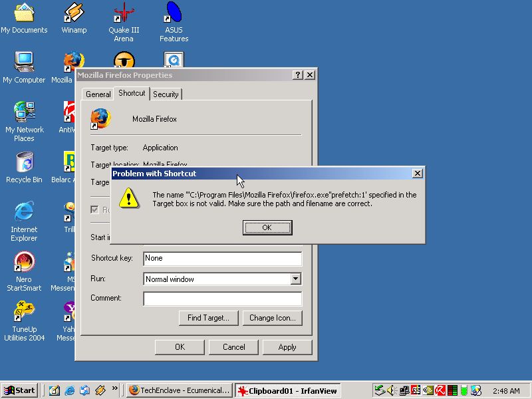
Task: Click OK in the Problem with Shortcut dialog
Action: (x=267, y=227)
